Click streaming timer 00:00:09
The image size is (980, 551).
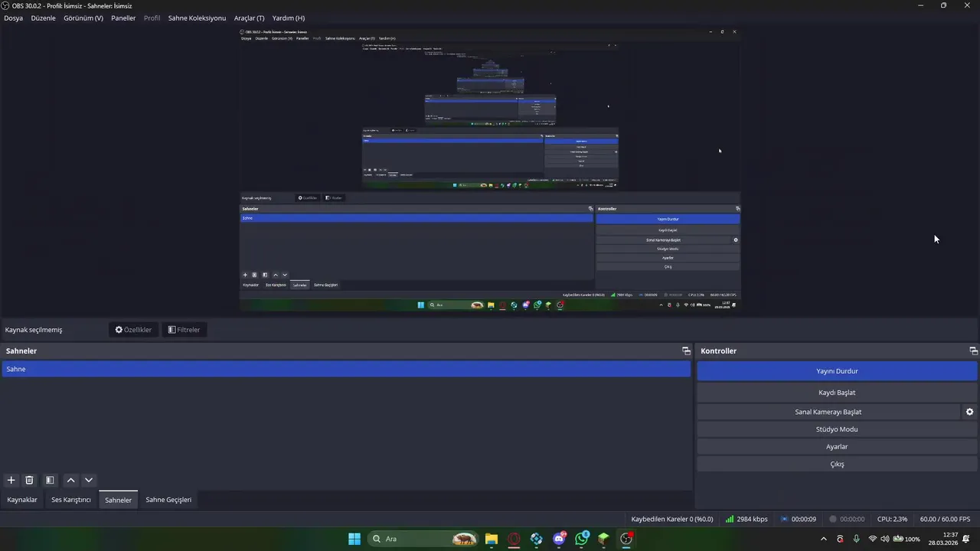coord(798,519)
